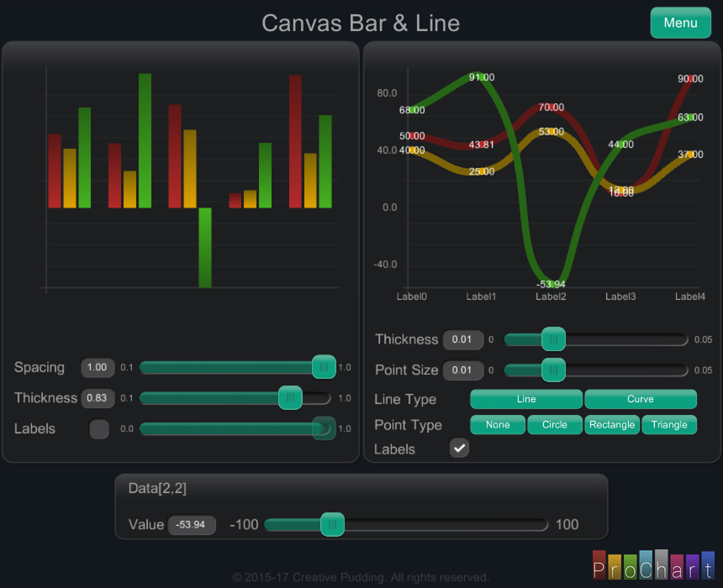Uncheck the line chart Labels checkbox

coord(459,449)
